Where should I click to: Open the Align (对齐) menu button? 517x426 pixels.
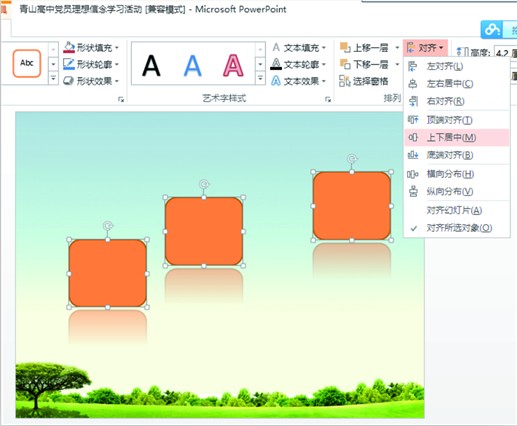pos(426,48)
